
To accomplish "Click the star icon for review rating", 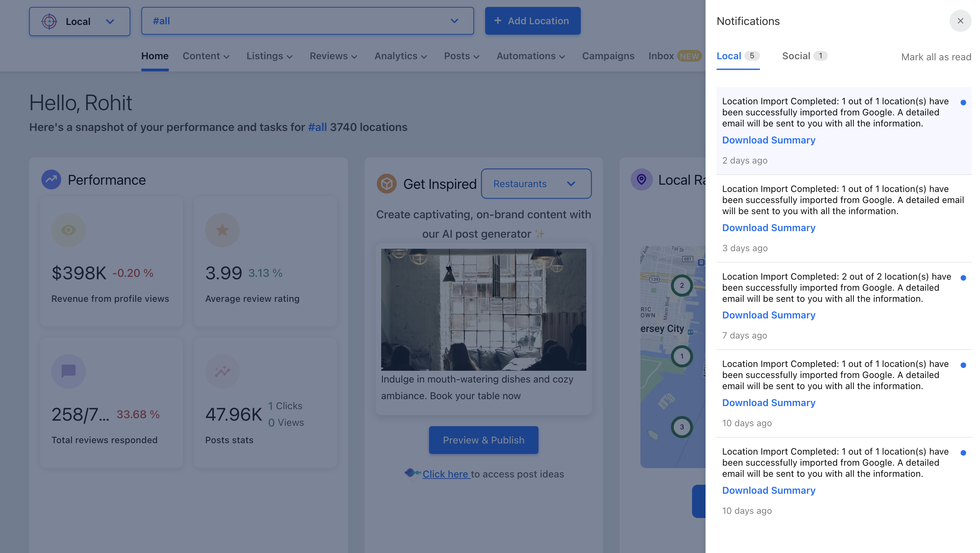I will (222, 230).
